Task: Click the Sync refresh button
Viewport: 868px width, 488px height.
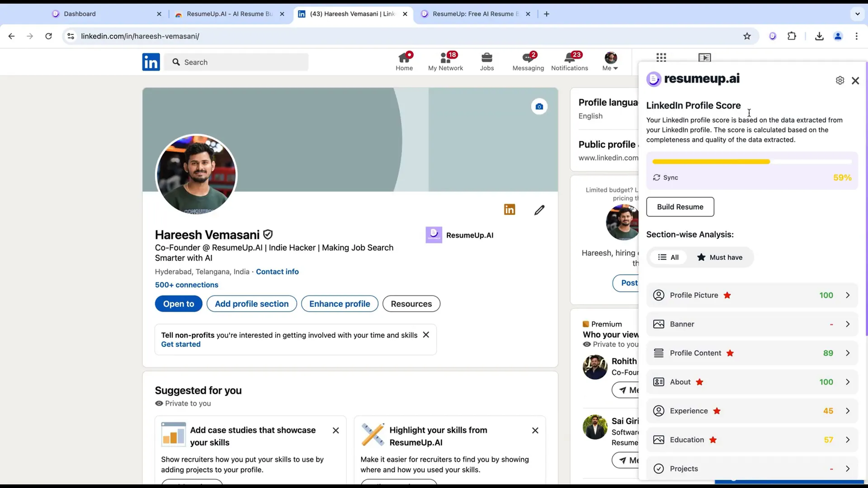Action: [666, 177]
